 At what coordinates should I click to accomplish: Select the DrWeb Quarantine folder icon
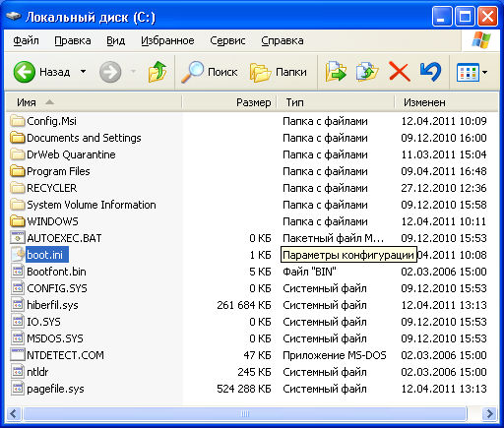point(18,154)
